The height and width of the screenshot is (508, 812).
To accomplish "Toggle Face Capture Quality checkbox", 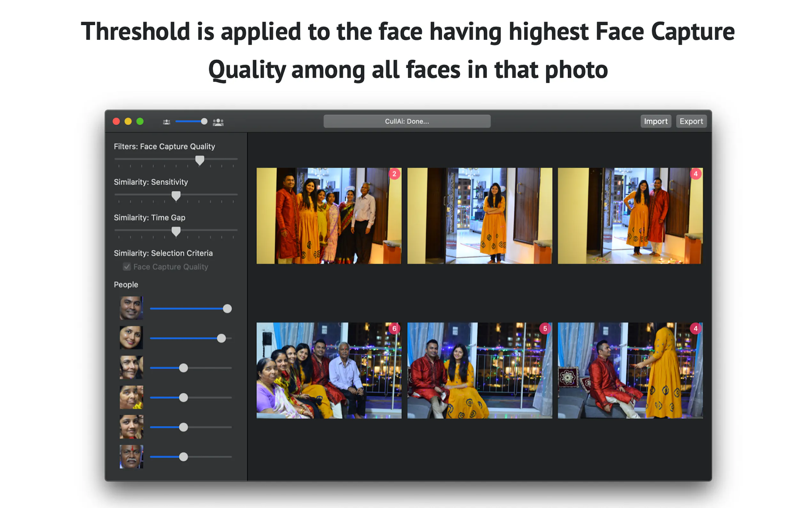I will pyautogui.click(x=127, y=267).
